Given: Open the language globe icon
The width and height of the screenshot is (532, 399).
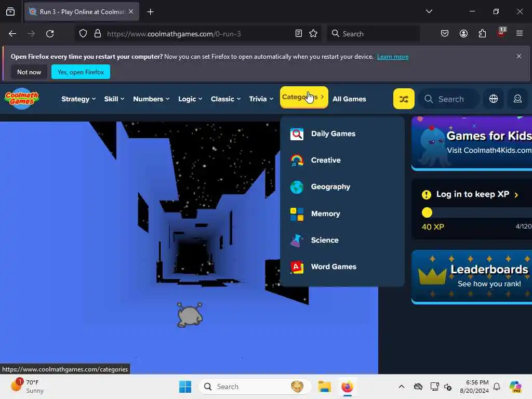Looking at the screenshot, I should click(x=494, y=99).
